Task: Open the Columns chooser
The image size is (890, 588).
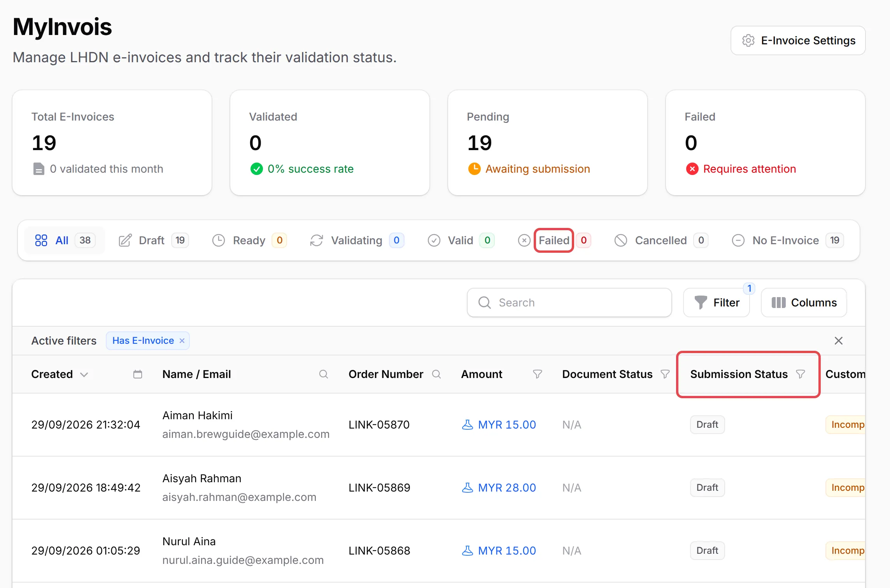Action: pyautogui.click(x=804, y=303)
